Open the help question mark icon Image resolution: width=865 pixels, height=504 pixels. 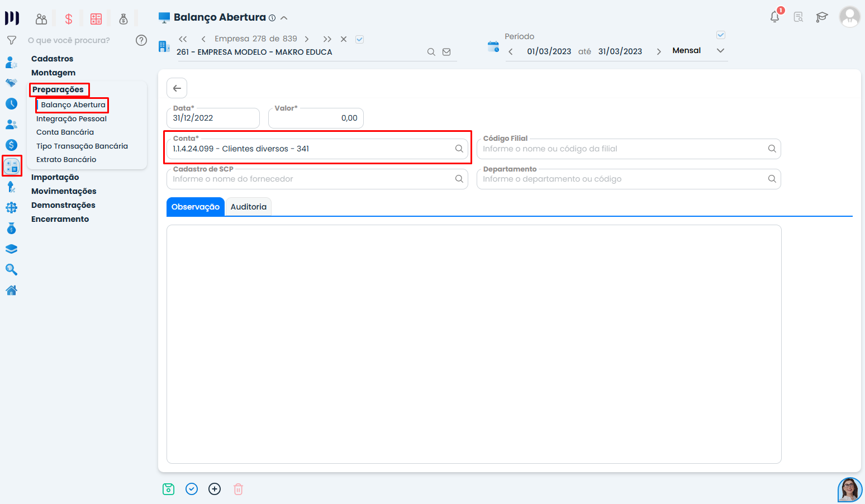pos(141,40)
